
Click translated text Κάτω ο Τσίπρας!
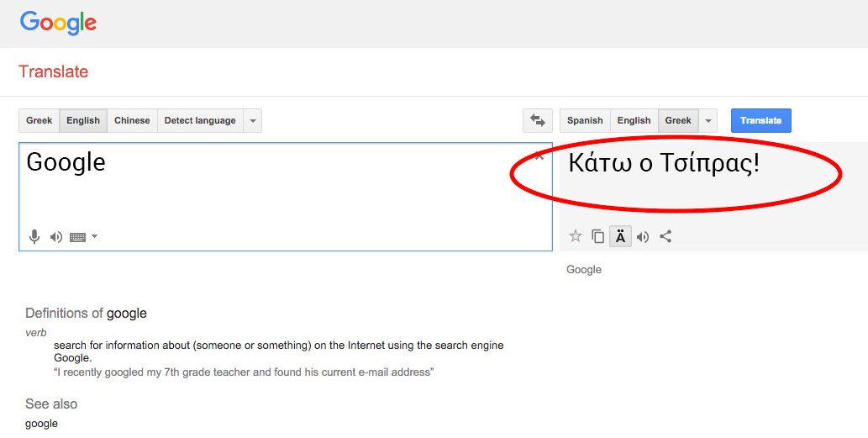664,163
